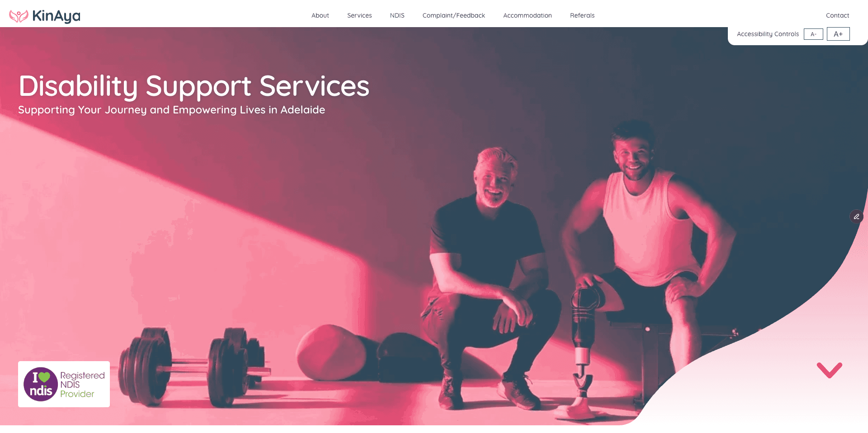Image resolution: width=868 pixels, height=433 pixels.
Task: Decrease text size with the A- button
Action: click(x=813, y=34)
